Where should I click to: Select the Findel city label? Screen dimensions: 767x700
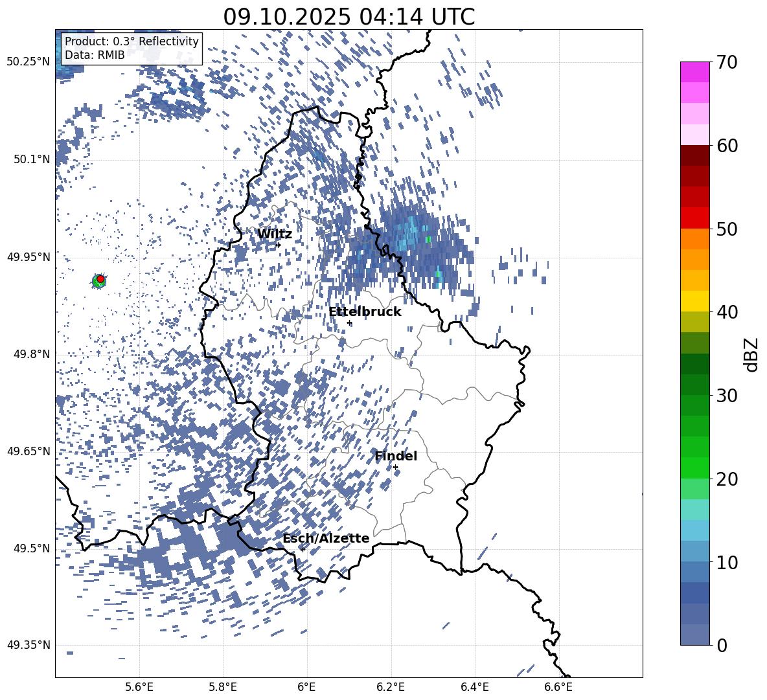(x=396, y=456)
